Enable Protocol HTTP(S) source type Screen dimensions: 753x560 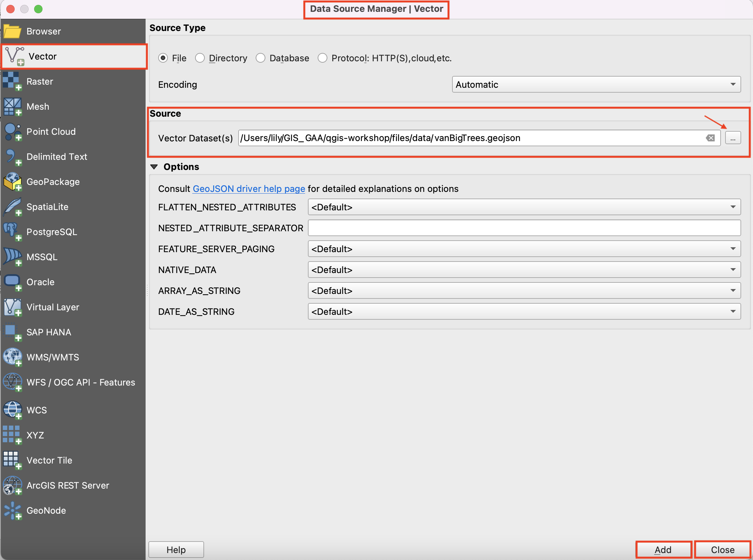[x=323, y=58]
